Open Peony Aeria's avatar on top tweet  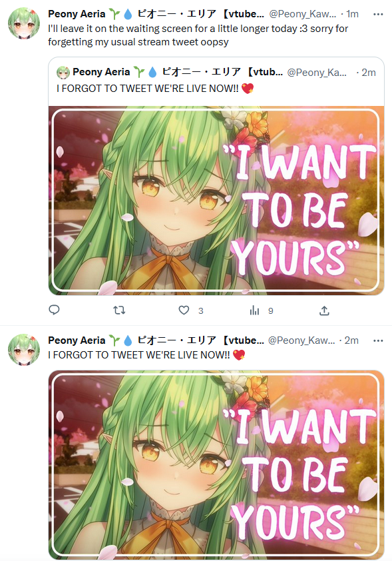click(x=24, y=23)
